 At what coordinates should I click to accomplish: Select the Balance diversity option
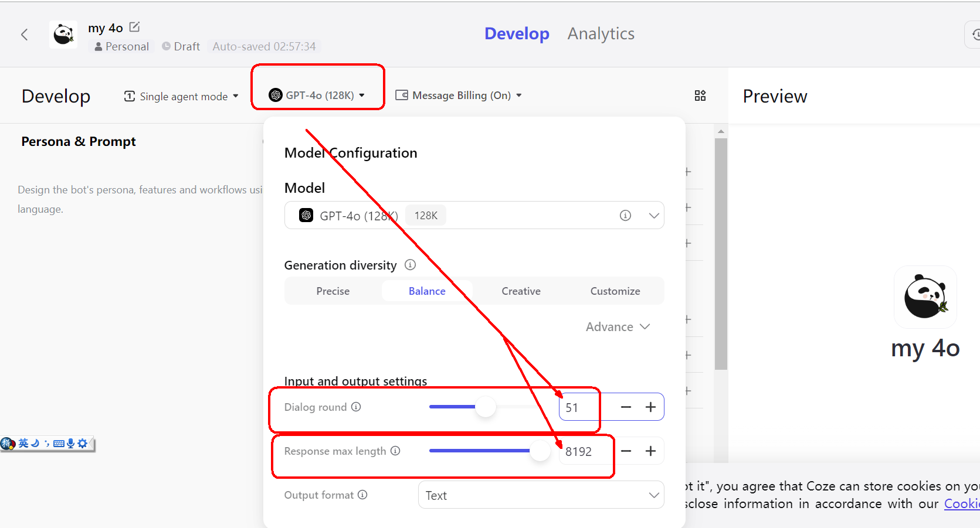427,291
